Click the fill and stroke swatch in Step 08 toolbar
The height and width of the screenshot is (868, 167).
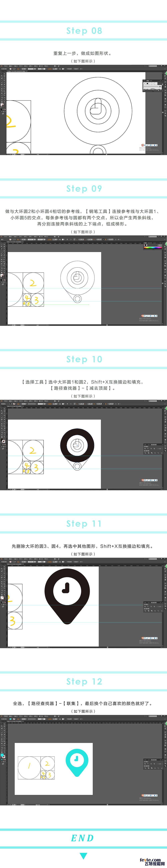2,105
